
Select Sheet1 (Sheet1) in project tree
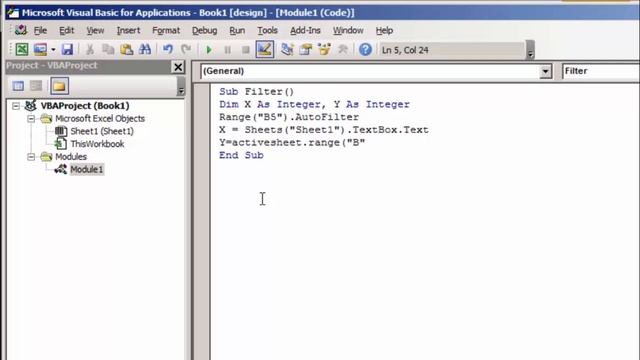[102, 131]
